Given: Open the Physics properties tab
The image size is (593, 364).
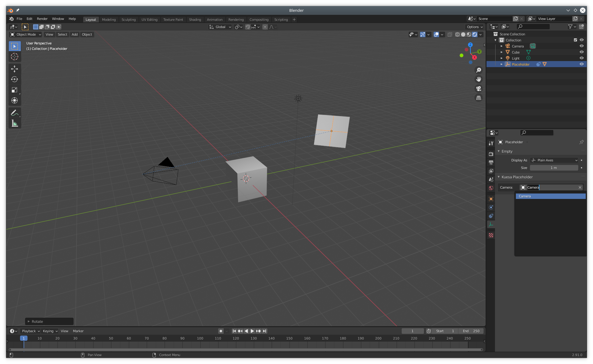Looking at the screenshot, I should [x=491, y=207].
